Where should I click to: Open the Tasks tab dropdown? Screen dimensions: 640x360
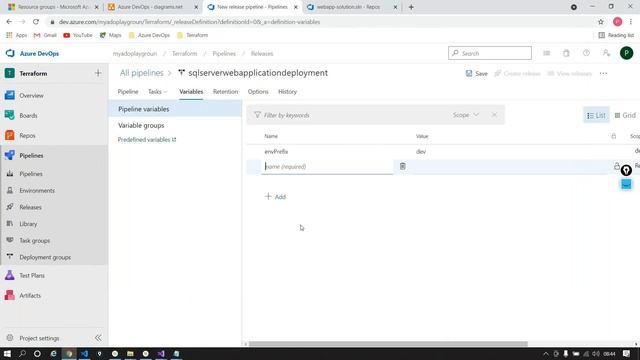pyautogui.click(x=158, y=92)
